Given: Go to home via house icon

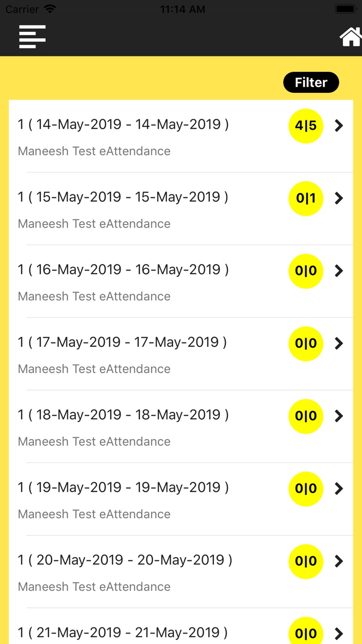Looking at the screenshot, I should click(x=351, y=37).
